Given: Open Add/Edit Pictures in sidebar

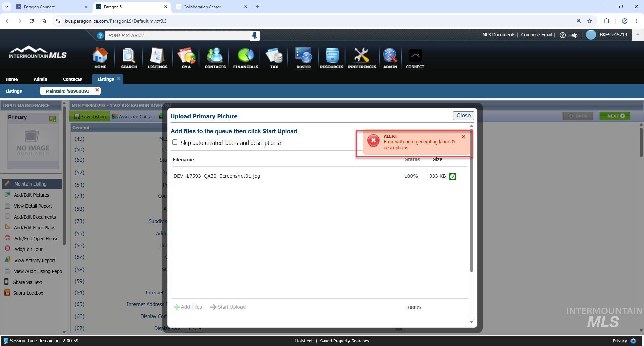Looking at the screenshot, I should pyautogui.click(x=32, y=195).
